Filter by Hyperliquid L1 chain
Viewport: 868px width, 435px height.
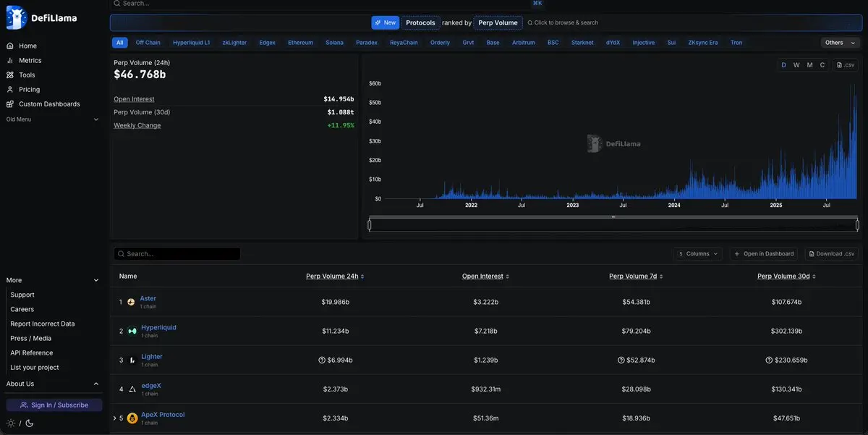(192, 43)
